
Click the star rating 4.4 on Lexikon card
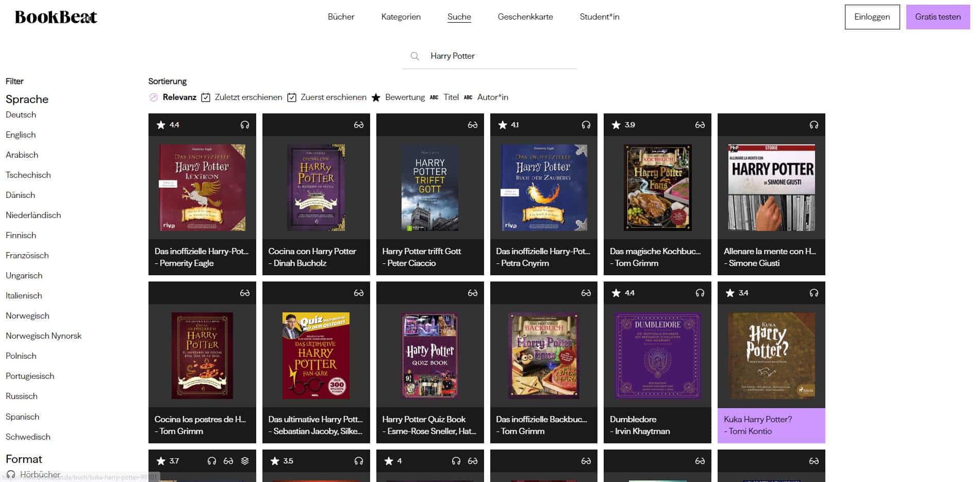click(x=168, y=125)
